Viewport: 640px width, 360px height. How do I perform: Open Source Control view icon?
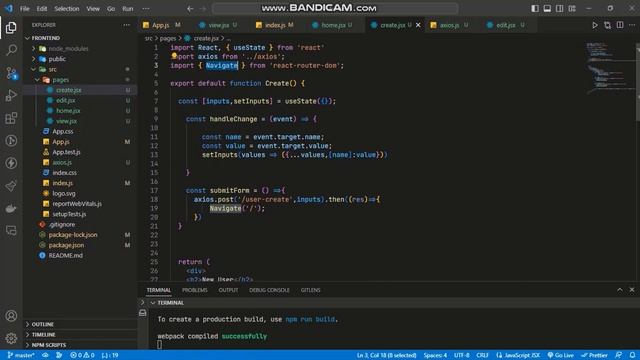(11, 73)
